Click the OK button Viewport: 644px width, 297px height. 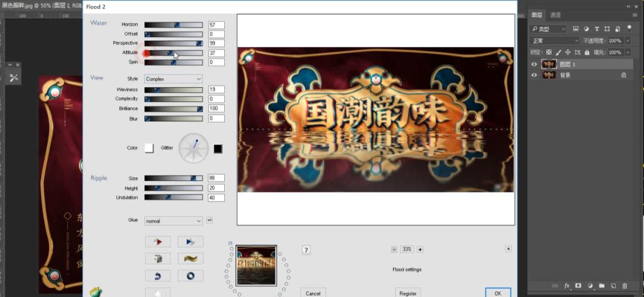[x=498, y=293]
